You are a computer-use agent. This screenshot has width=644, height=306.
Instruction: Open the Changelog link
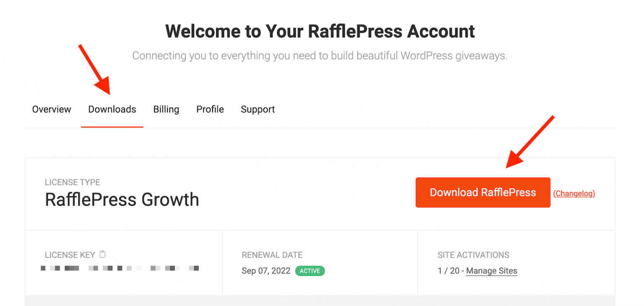(x=574, y=194)
